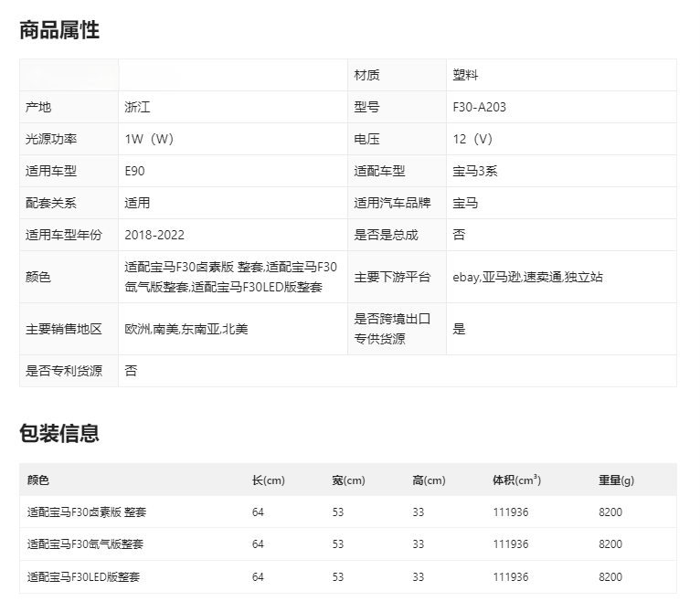Viewport: 700px width, 612px height.
Task: Click the 商品属性 section heading
Action: 59,30
